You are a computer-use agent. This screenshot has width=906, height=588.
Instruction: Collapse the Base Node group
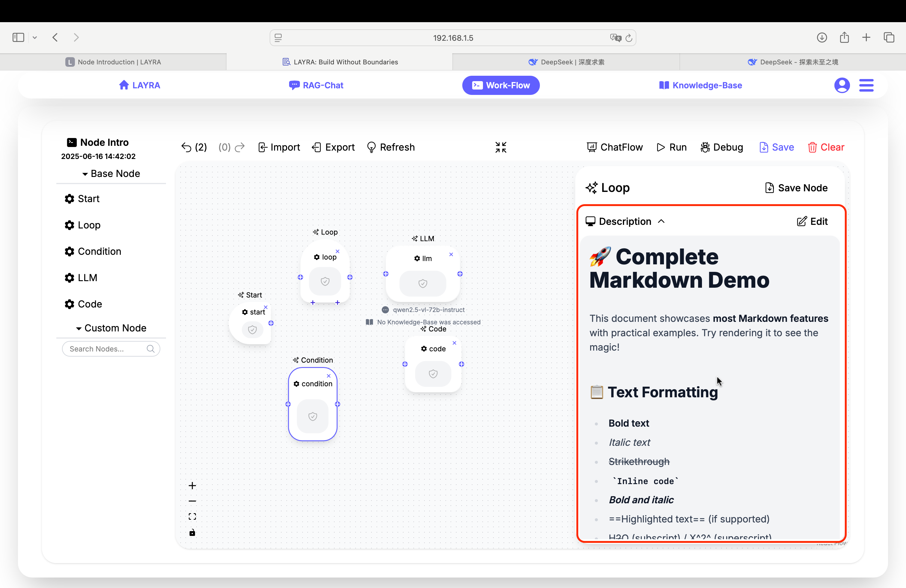(111, 173)
